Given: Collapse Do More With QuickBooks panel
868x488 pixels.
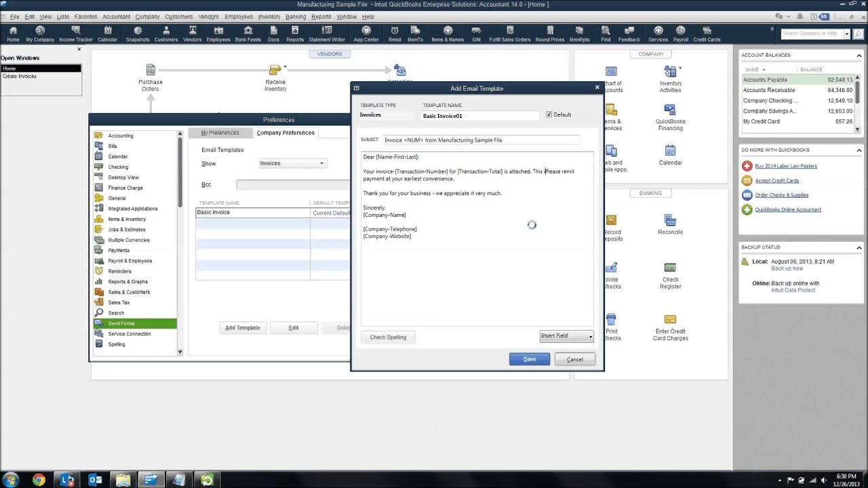Looking at the screenshot, I should click(859, 150).
